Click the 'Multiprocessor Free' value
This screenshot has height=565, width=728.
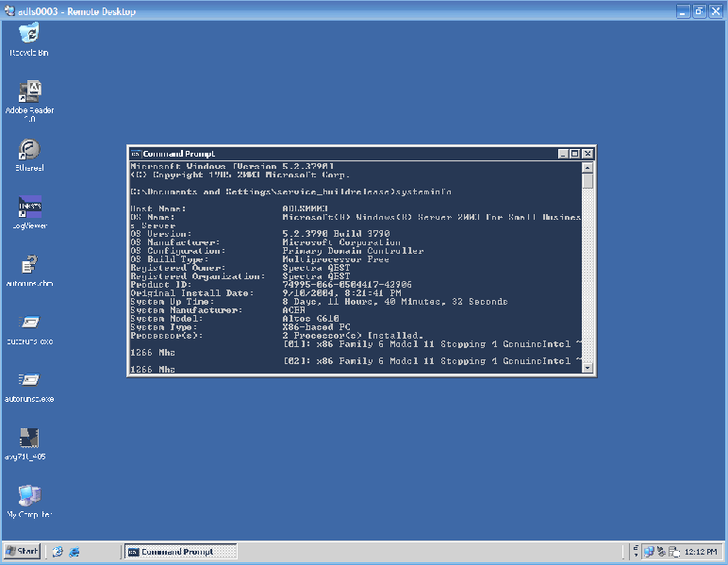coord(336,259)
